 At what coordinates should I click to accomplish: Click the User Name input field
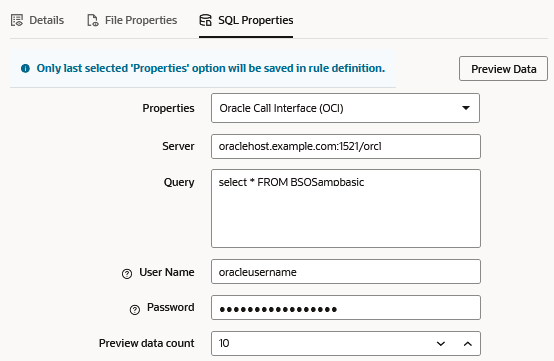(346, 272)
